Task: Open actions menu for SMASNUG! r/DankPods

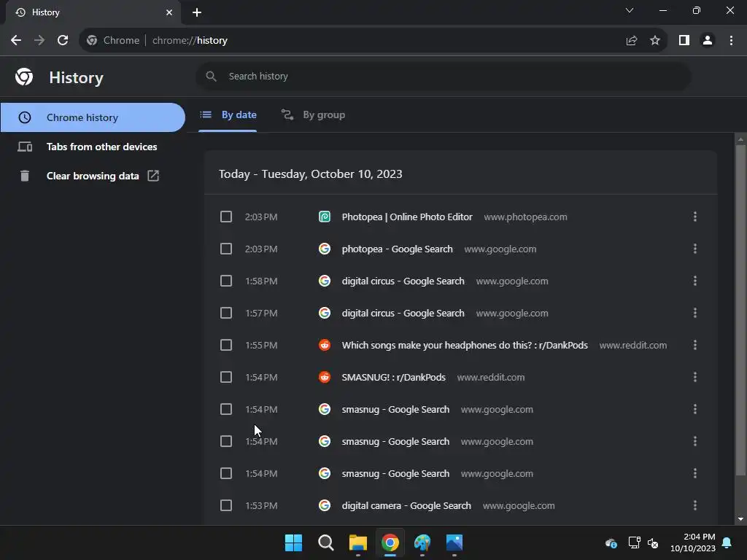Action: (695, 377)
